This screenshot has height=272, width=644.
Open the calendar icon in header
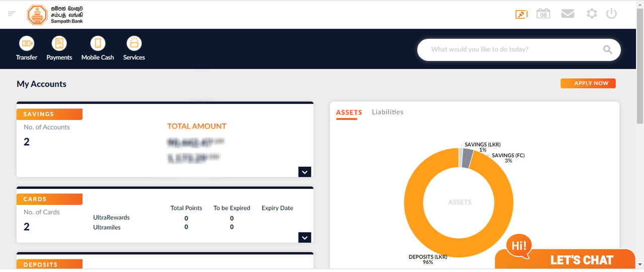[x=543, y=14]
